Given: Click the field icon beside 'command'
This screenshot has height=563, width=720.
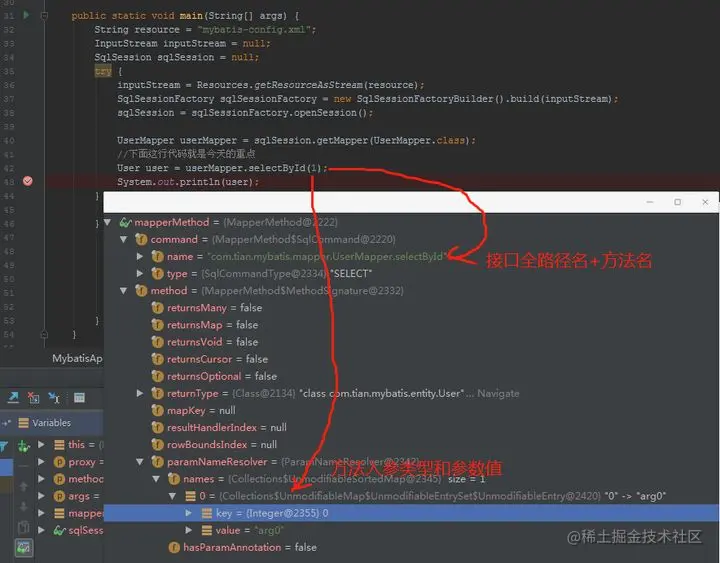Looking at the screenshot, I should tap(141, 239).
